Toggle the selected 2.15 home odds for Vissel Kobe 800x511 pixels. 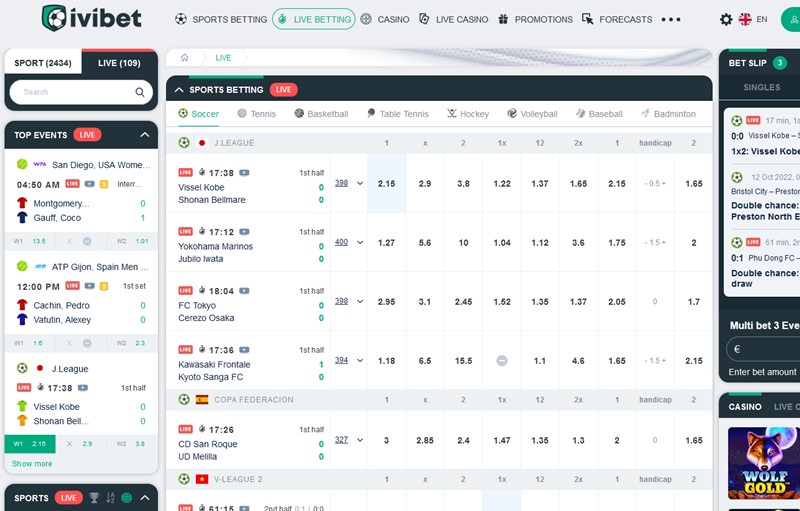[x=387, y=184]
